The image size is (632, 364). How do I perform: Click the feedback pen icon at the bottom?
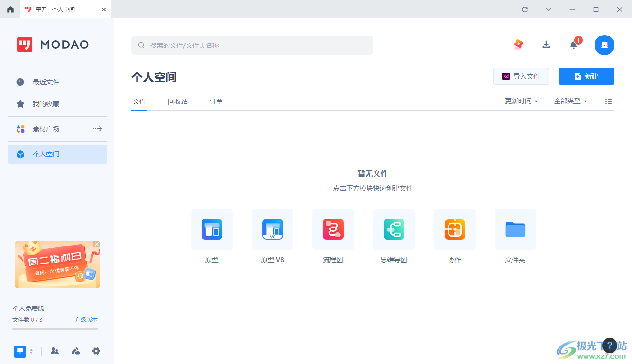[x=75, y=351]
